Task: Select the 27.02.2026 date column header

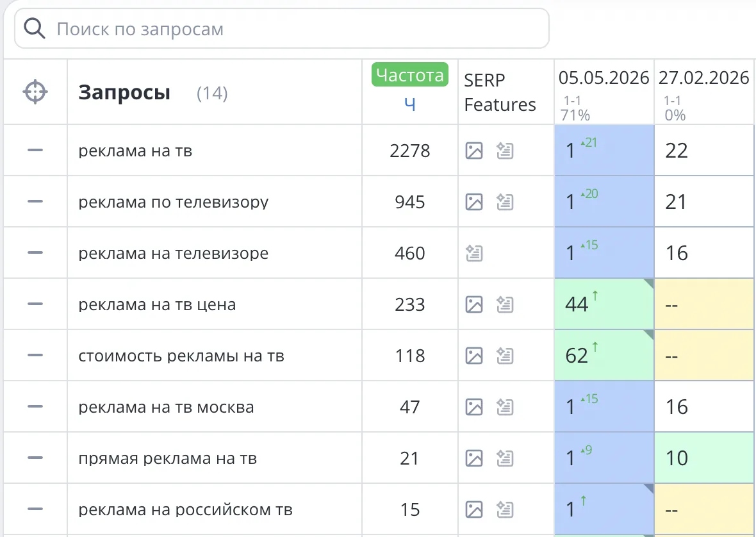Action: pyautogui.click(x=704, y=78)
